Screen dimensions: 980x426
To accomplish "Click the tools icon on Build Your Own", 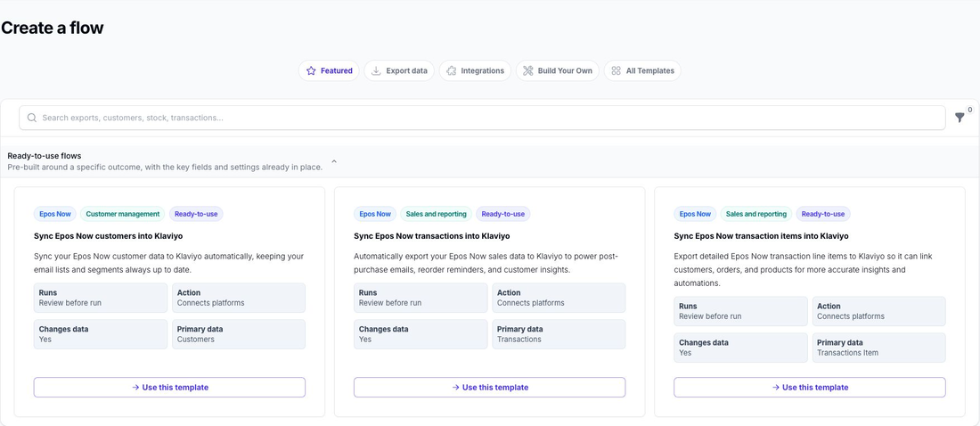I will [527, 70].
